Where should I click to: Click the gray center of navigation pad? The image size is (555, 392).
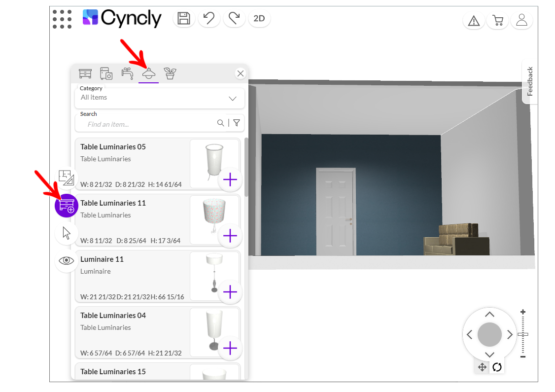pos(489,335)
